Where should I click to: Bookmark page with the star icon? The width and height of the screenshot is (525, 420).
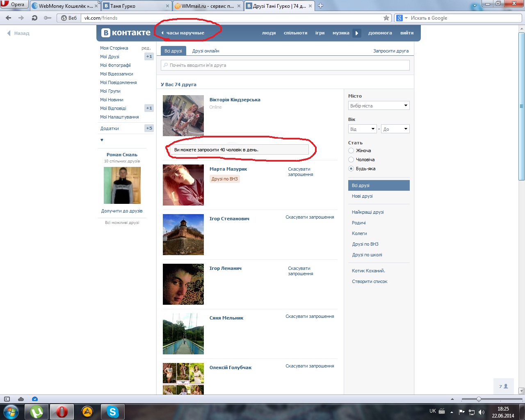[386, 18]
